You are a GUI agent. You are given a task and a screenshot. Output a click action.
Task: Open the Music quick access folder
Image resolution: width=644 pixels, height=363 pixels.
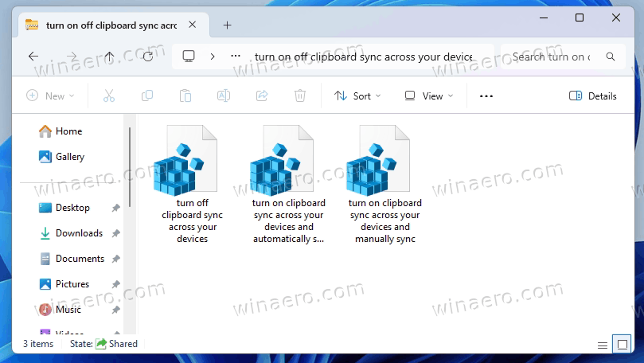60,310
